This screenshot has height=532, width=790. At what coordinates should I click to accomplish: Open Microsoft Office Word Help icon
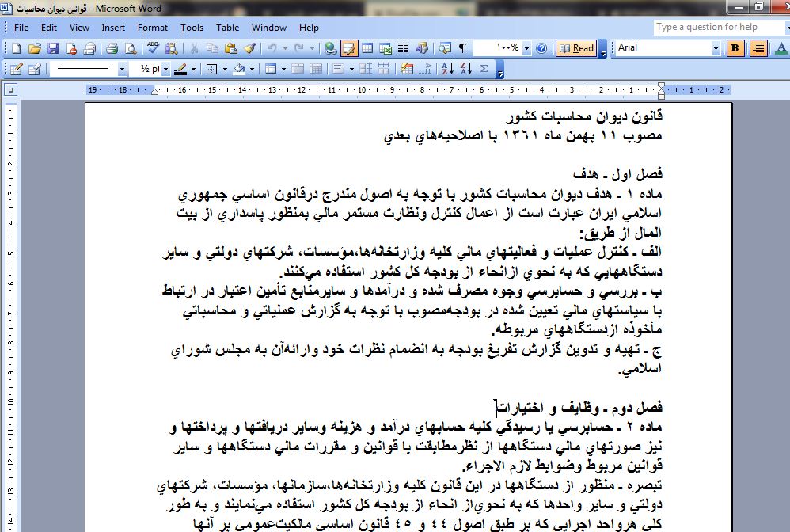click(541, 48)
